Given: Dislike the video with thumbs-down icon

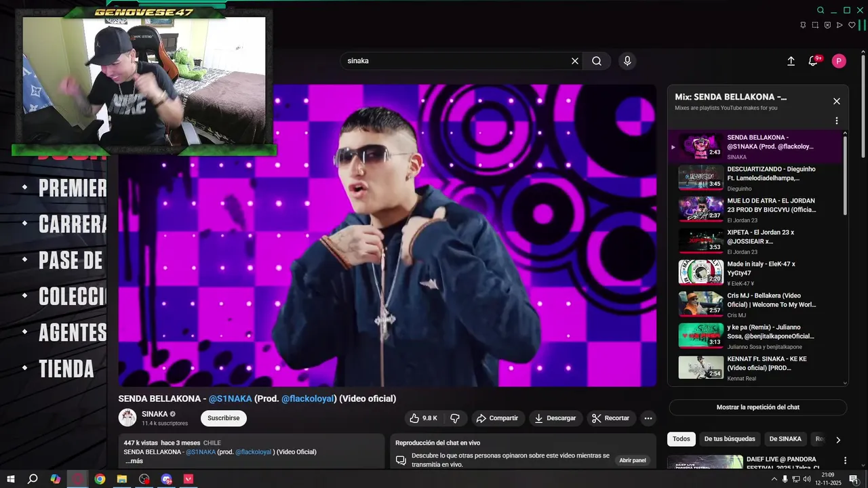Looking at the screenshot, I should coord(455,418).
